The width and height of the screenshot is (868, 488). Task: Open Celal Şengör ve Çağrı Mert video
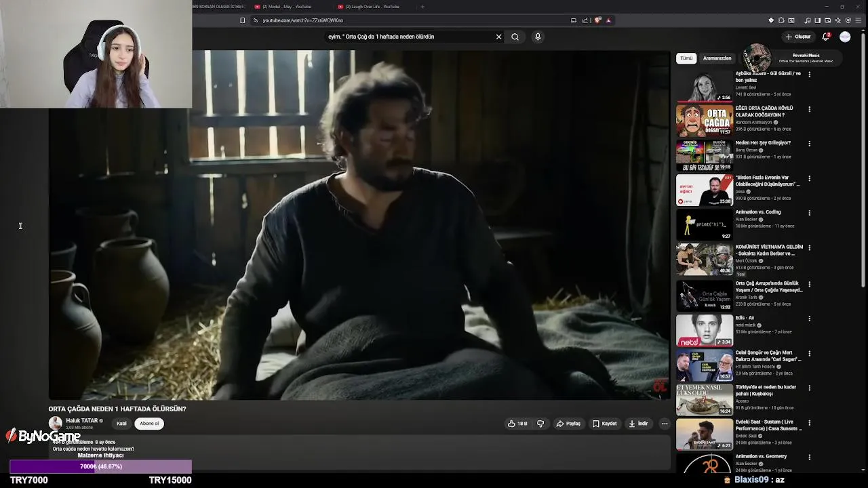tap(704, 365)
